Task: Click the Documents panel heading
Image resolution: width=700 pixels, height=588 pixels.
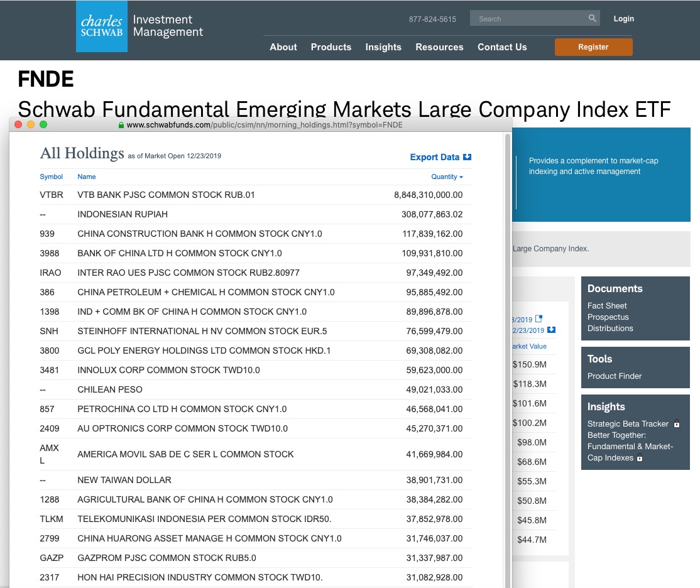Action: (x=615, y=289)
